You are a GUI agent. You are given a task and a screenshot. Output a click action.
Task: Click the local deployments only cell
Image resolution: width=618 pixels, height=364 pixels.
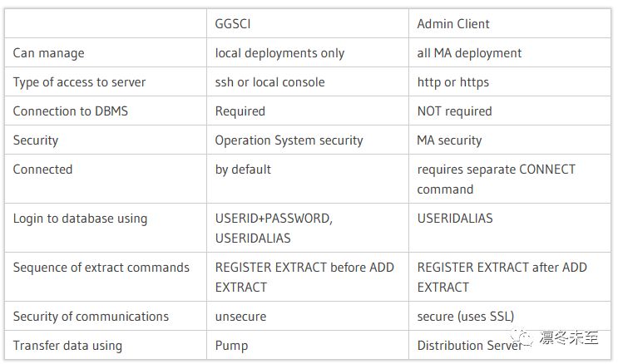(x=279, y=53)
